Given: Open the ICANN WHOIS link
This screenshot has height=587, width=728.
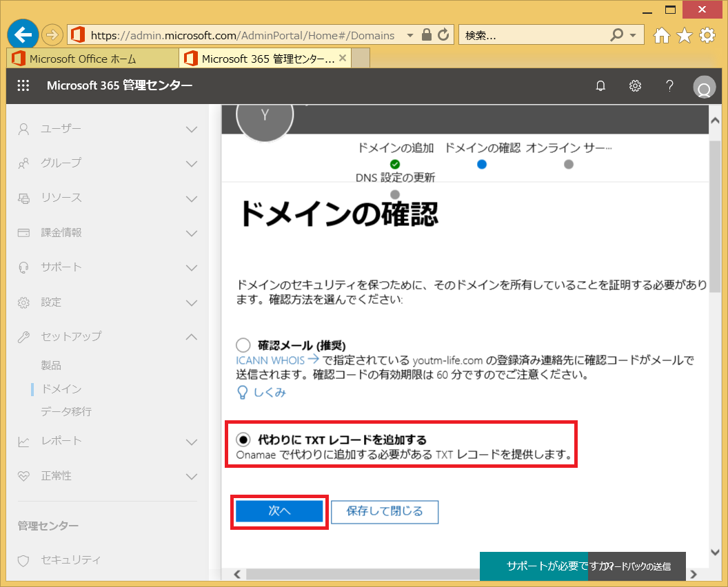Looking at the screenshot, I should coord(277,360).
